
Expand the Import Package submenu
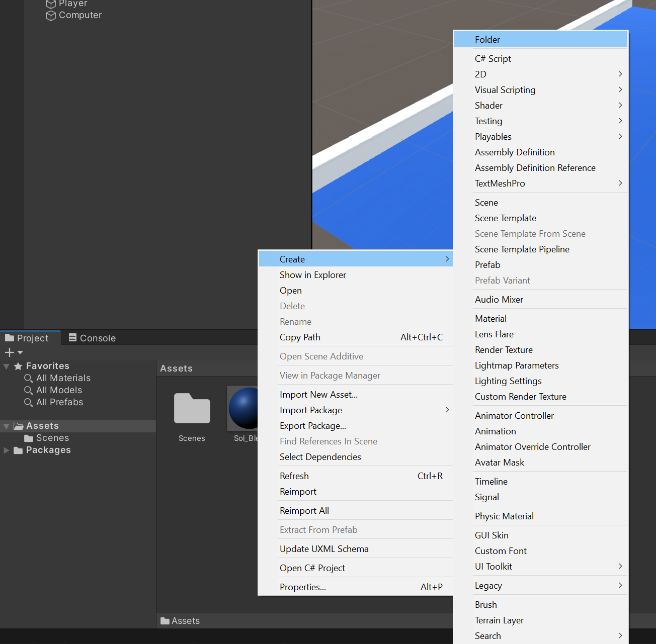tap(355, 410)
